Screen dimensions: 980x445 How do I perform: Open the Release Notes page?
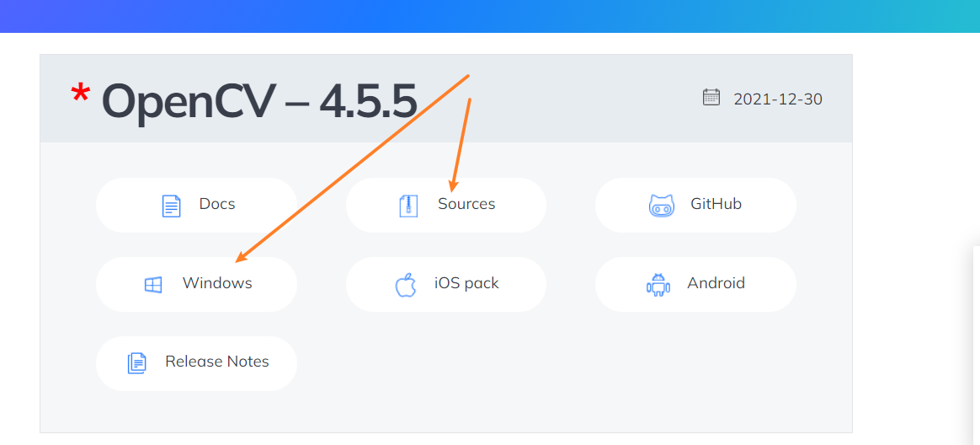tap(196, 363)
